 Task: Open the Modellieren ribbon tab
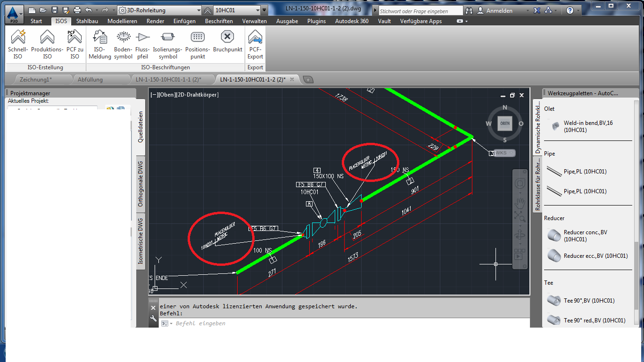pos(123,21)
